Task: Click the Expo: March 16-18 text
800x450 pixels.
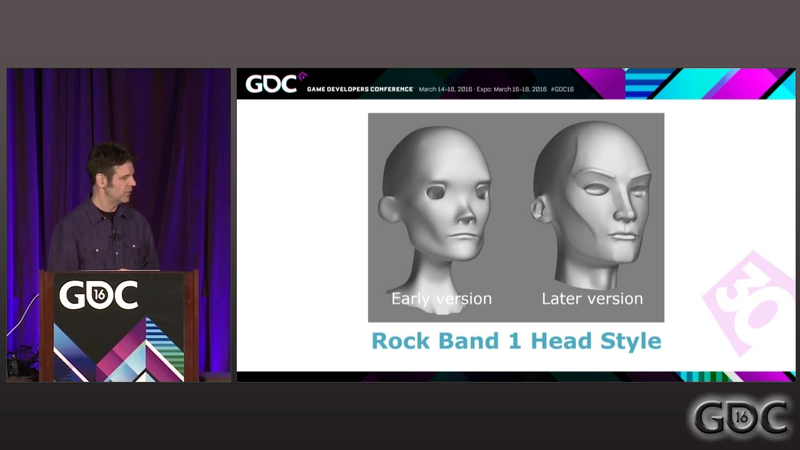Action: pos(512,89)
